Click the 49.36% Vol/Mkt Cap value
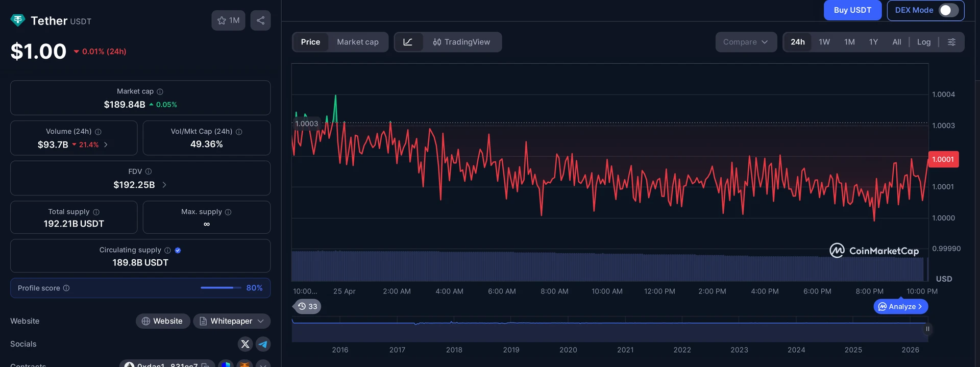Image resolution: width=980 pixels, height=367 pixels. pyautogui.click(x=207, y=144)
